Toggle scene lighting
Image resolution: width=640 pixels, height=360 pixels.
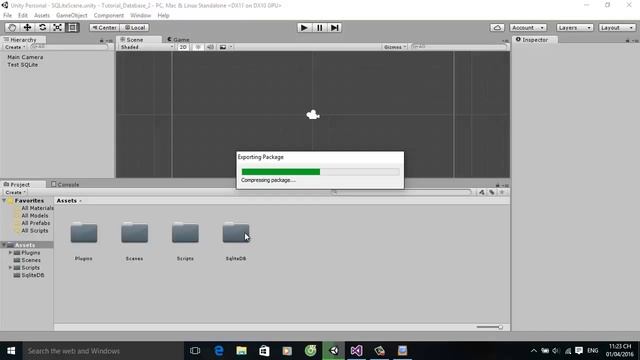[198, 47]
